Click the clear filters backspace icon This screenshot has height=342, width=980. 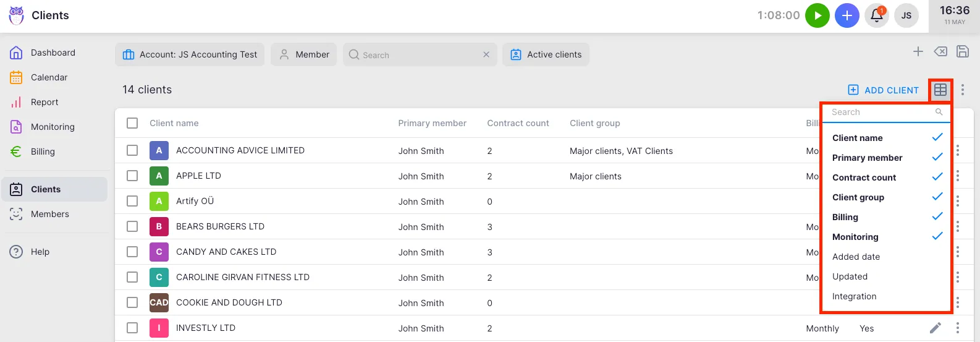click(x=940, y=52)
